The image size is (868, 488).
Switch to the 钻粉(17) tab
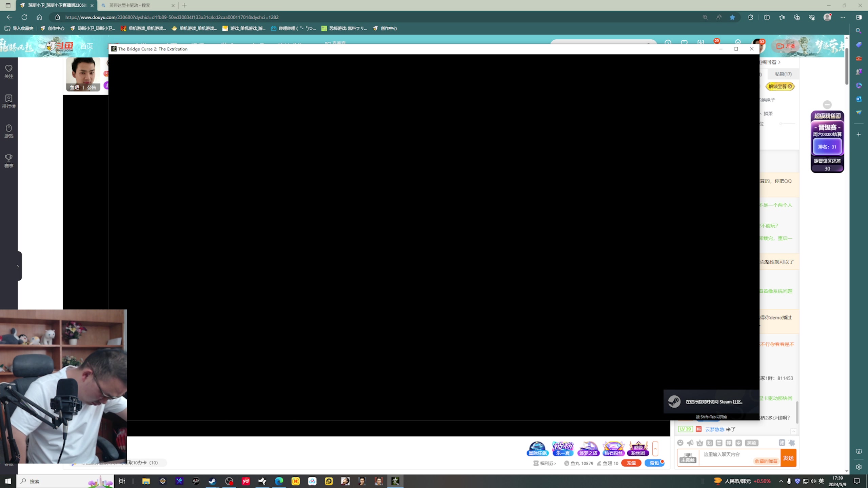pyautogui.click(x=783, y=74)
